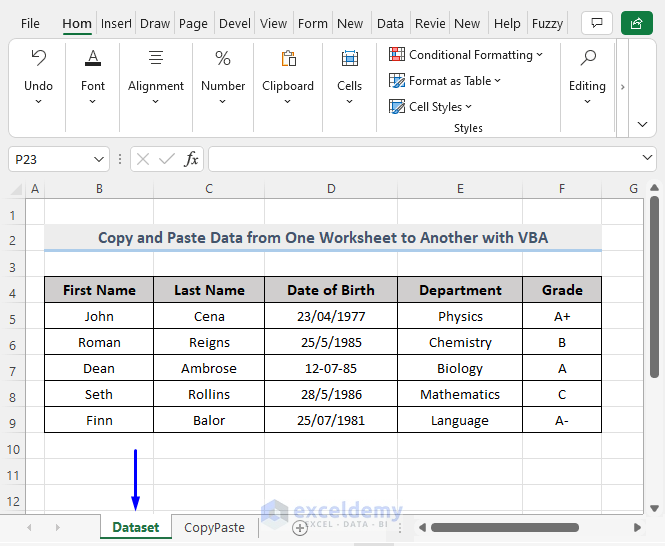The width and height of the screenshot is (665, 546).
Task: Select the cell with grade A+
Action: [x=562, y=316]
